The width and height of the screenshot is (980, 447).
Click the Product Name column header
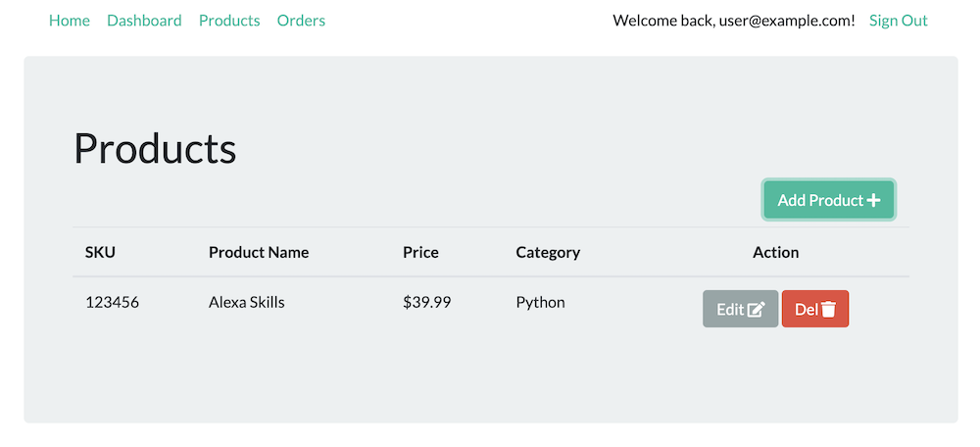pos(259,253)
